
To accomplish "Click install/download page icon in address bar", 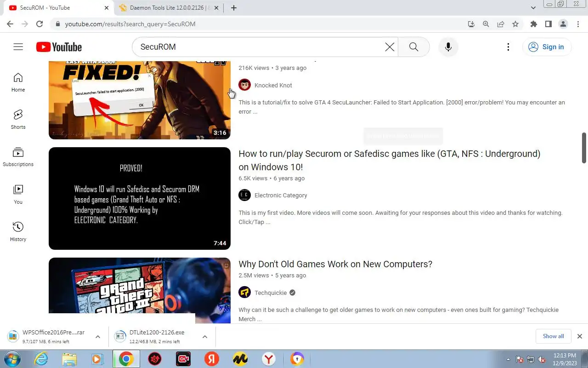I will click(471, 24).
